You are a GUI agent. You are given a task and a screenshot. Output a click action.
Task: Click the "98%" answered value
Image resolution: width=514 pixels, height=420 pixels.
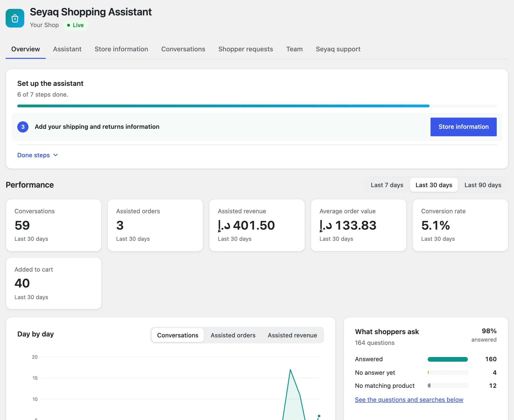489,331
